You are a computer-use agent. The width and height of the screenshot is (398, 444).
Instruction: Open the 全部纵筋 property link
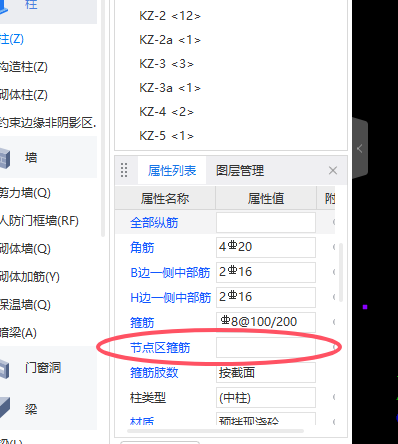click(x=154, y=223)
